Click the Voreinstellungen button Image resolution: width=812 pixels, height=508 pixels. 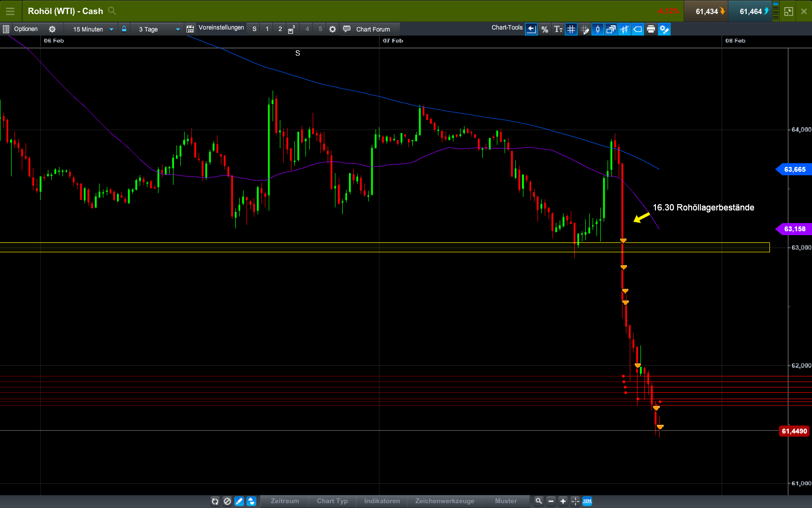click(221, 28)
